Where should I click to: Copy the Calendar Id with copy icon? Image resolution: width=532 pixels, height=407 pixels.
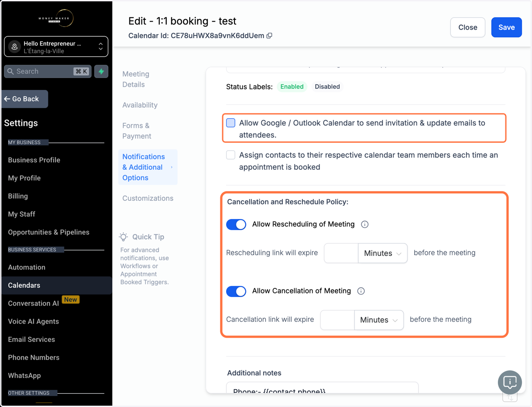pyautogui.click(x=269, y=36)
